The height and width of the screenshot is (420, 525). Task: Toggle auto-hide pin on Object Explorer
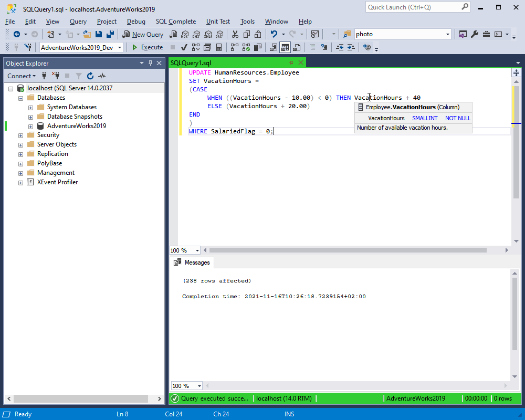[150, 63]
